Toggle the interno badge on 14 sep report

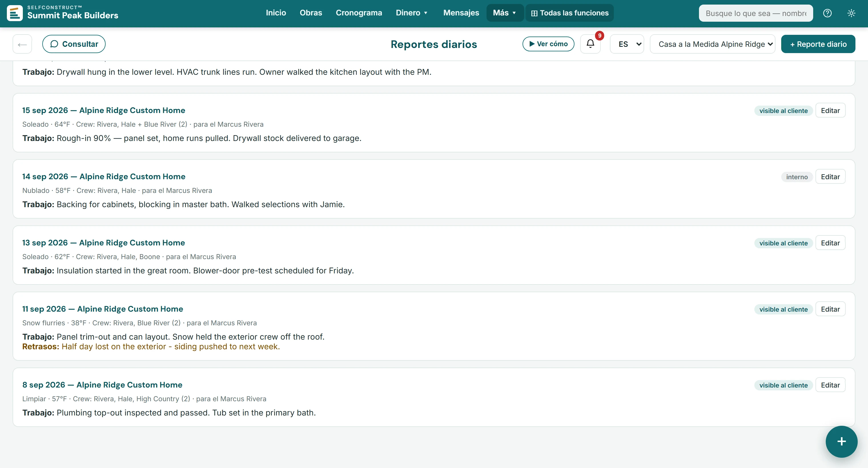click(797, 177)
